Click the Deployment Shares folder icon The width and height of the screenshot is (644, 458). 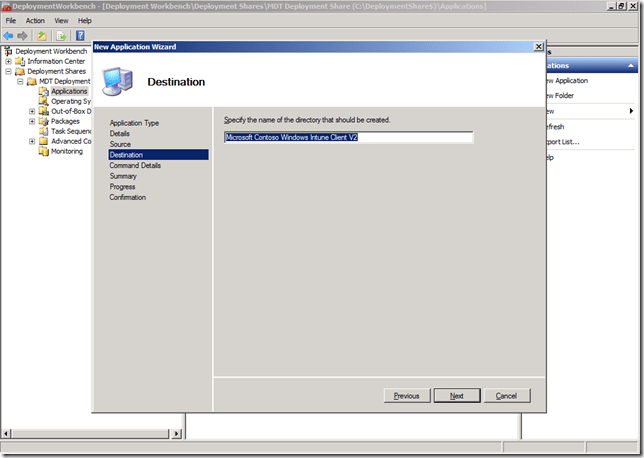point(20,71)
